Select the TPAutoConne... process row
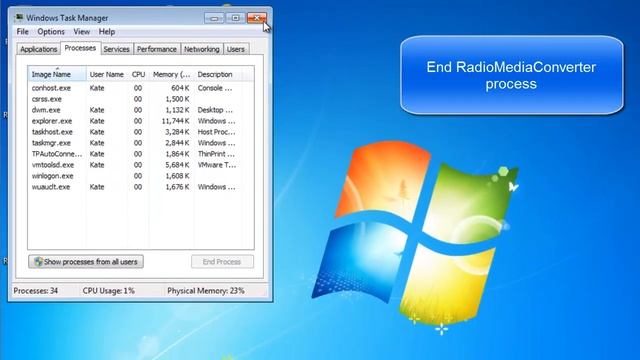640x360 pixels. tap(141, 154)
